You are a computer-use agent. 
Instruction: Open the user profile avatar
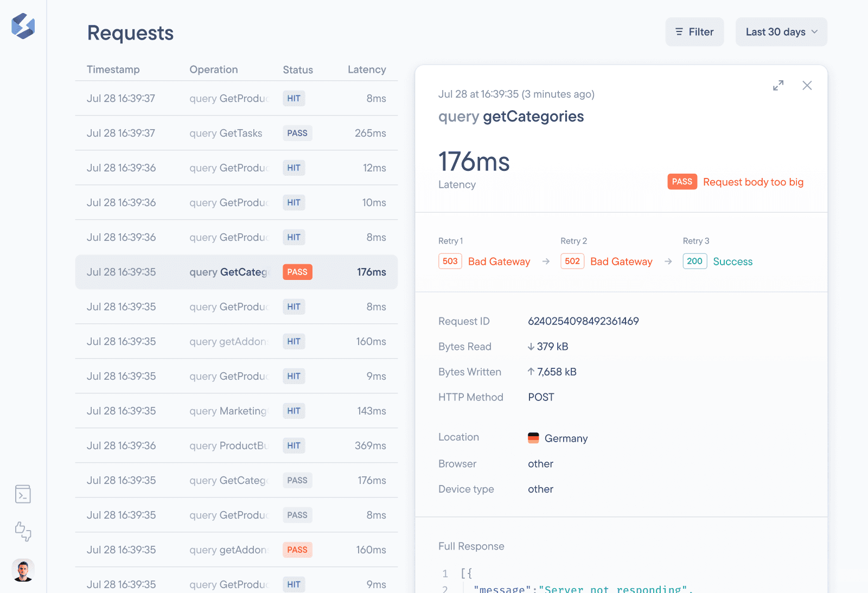[23, 570]
